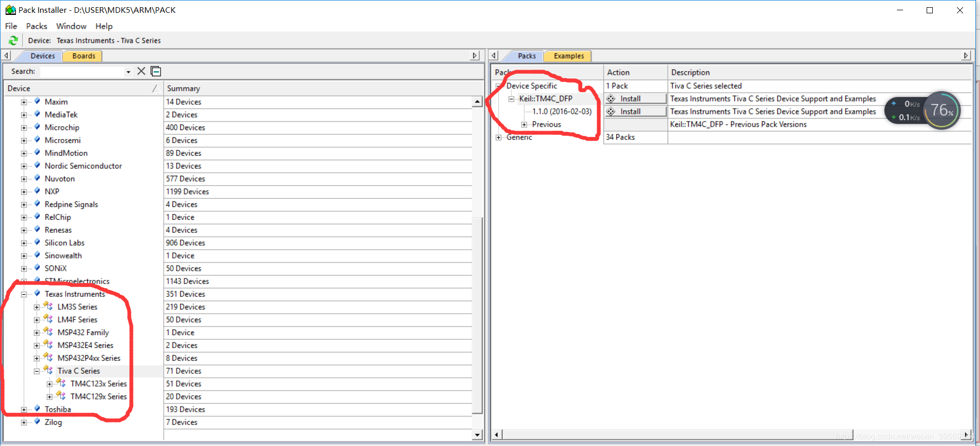The width and height of the screenshot is (980, 446).
Task: Click the blue diamond icon beside NXP
Action: coord(37,191)
